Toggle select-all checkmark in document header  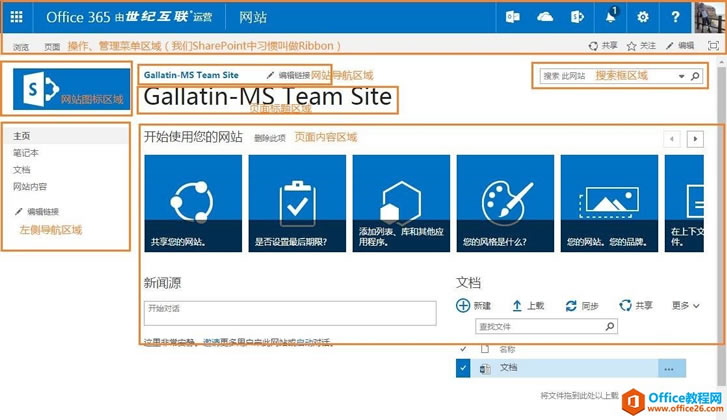click(x=463, y=349)
